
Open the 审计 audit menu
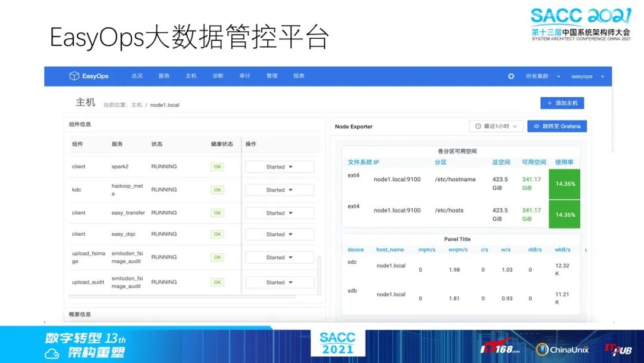click(245, 76)
